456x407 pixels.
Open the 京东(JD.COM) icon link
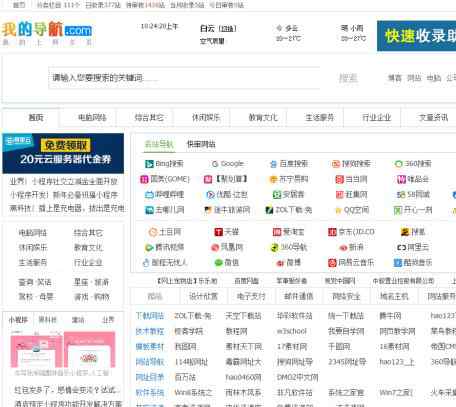pyautogui.click(x=332, y=232)
